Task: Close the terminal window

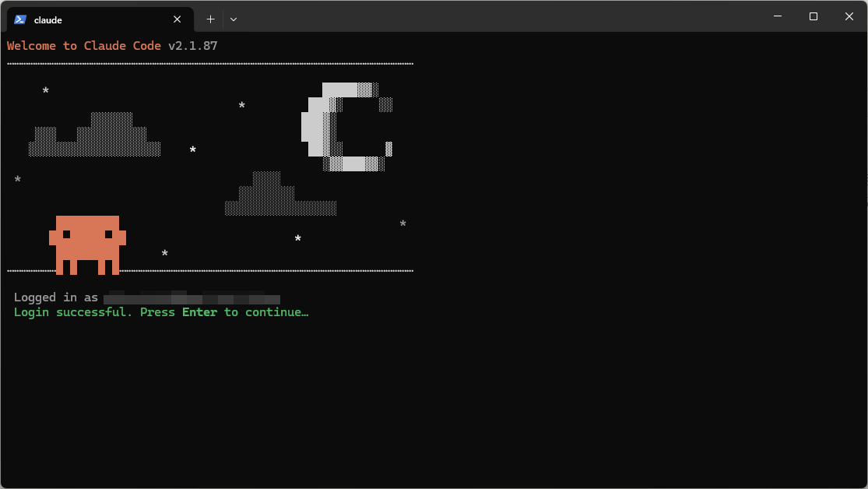Action: [849, 16]
